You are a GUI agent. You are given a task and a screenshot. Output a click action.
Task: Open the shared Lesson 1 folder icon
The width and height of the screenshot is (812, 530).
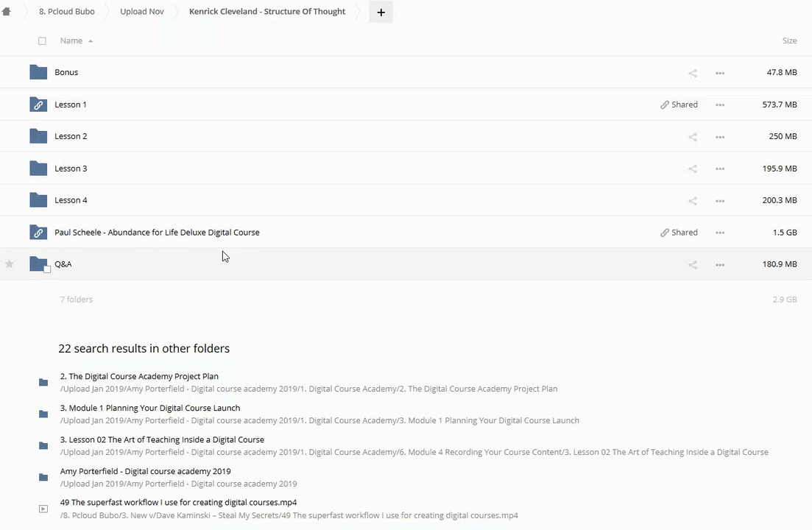coord(38,105)
